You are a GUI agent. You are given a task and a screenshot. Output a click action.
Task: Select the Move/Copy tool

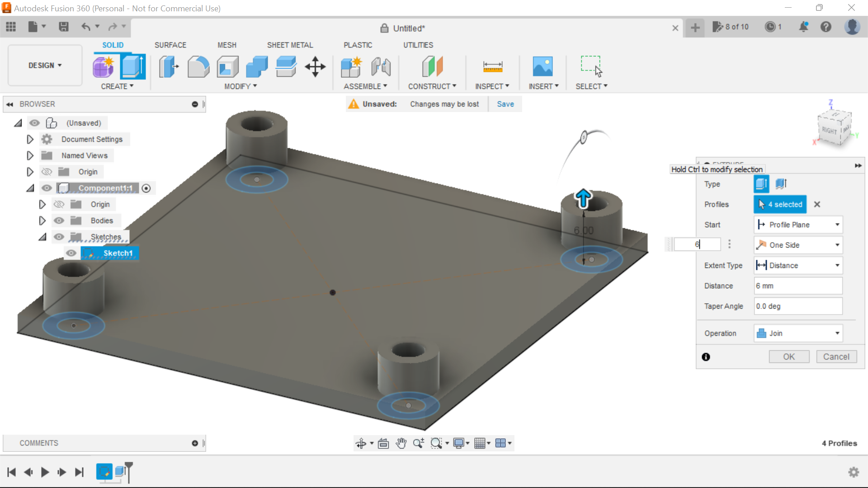click(x=315, y=67)
